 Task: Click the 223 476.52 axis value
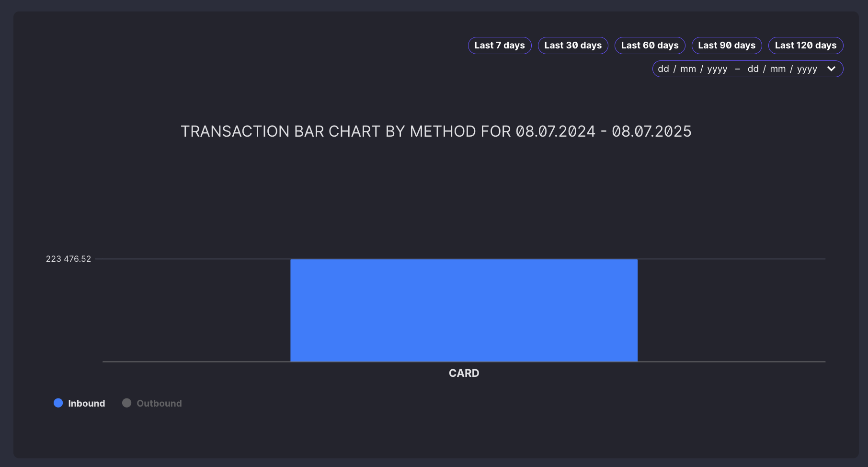[69, 259]
